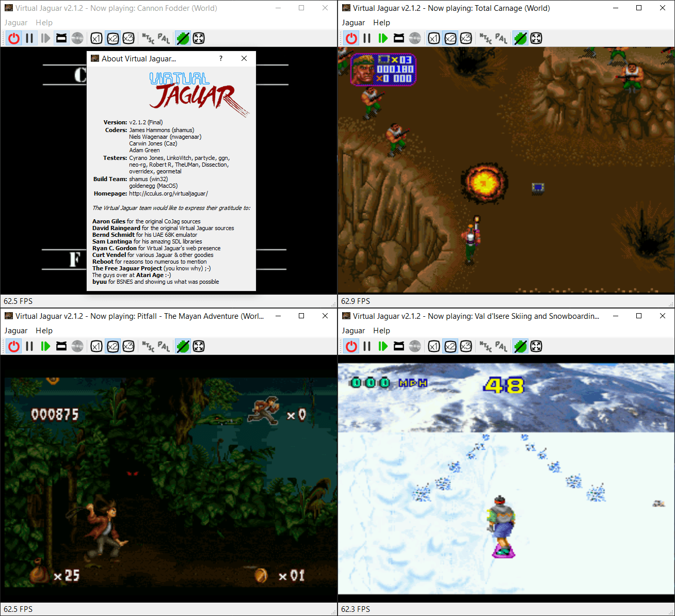This screenshot has height=616, width=675.
Task: Open Jaguar menu in Cannon Fodder window
Action: pos(16,23)
